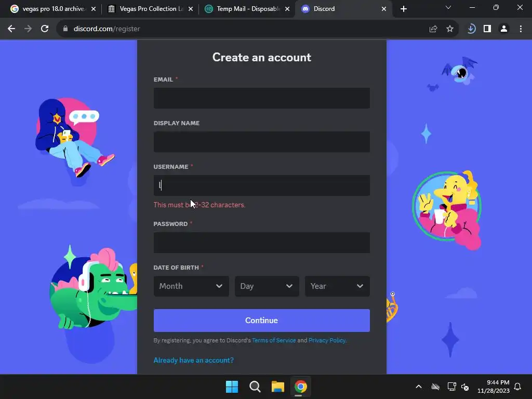
Task: Open the Year dropdown
Action: (x=337, y=286)
